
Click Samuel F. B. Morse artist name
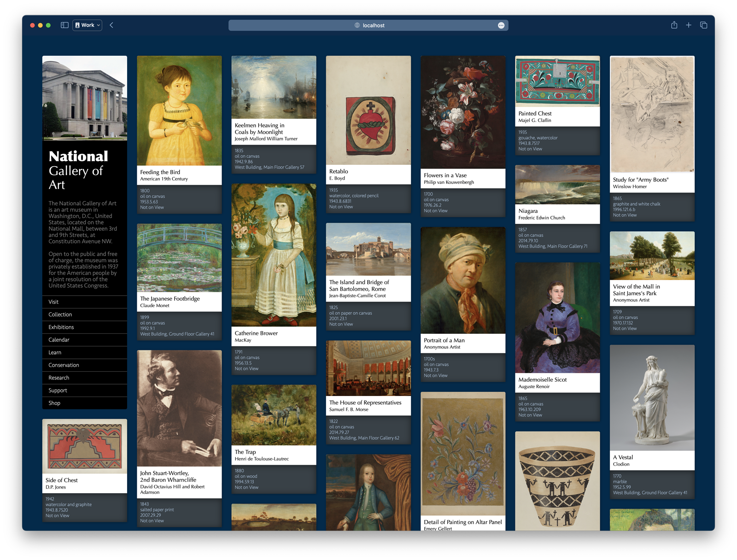(349, 410)
